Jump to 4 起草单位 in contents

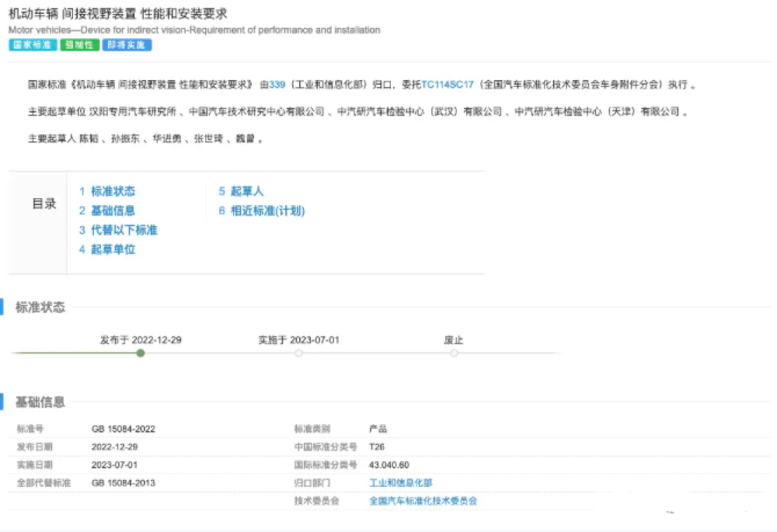(x=107, y=249)
